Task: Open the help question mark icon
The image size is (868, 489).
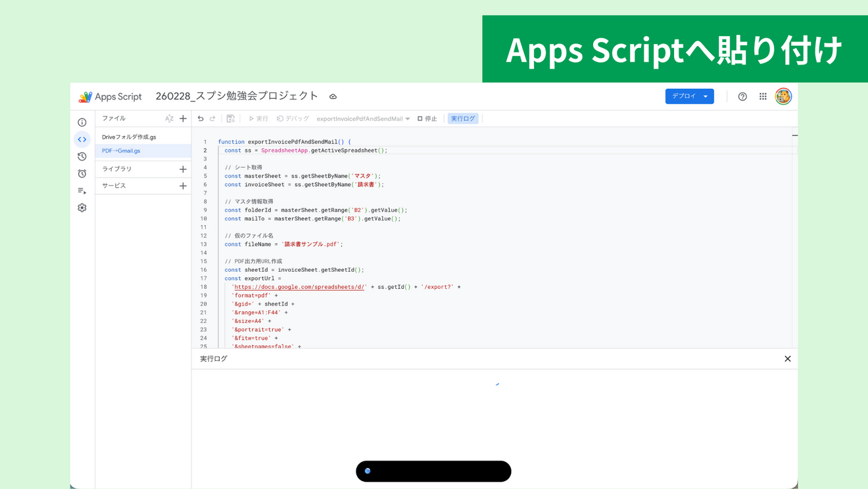Action: [742, 97]
